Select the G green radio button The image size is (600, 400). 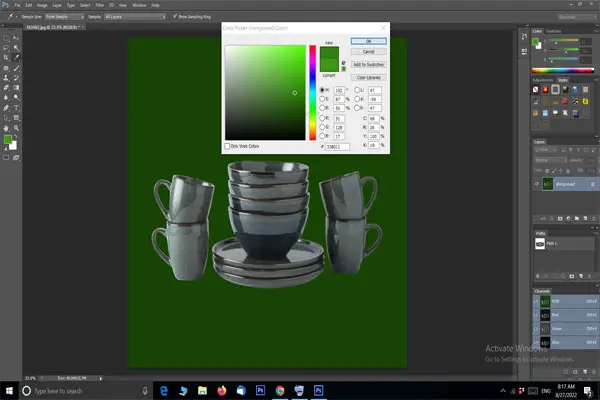point(322,127)
